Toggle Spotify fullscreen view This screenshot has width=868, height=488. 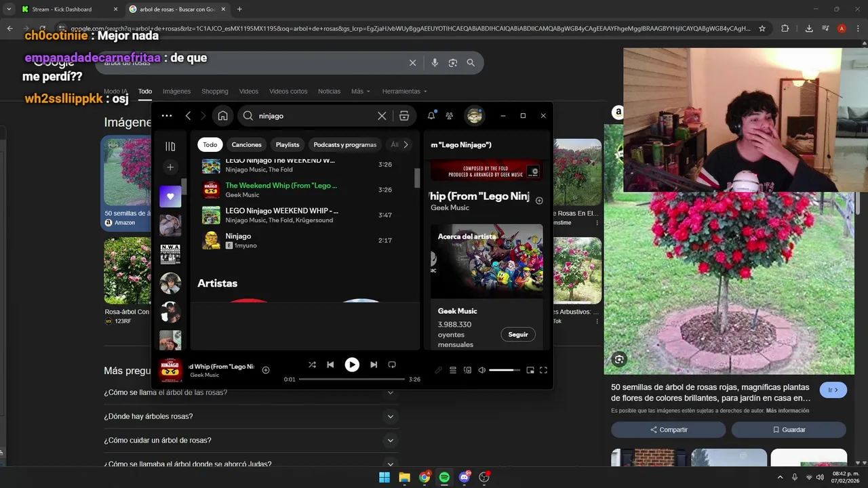(x=543, y=370)
